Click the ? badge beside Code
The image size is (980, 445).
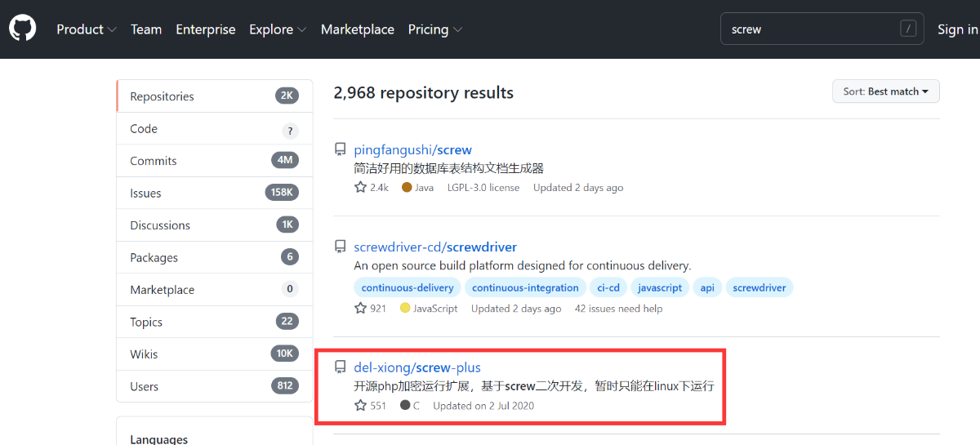[290, 131]
